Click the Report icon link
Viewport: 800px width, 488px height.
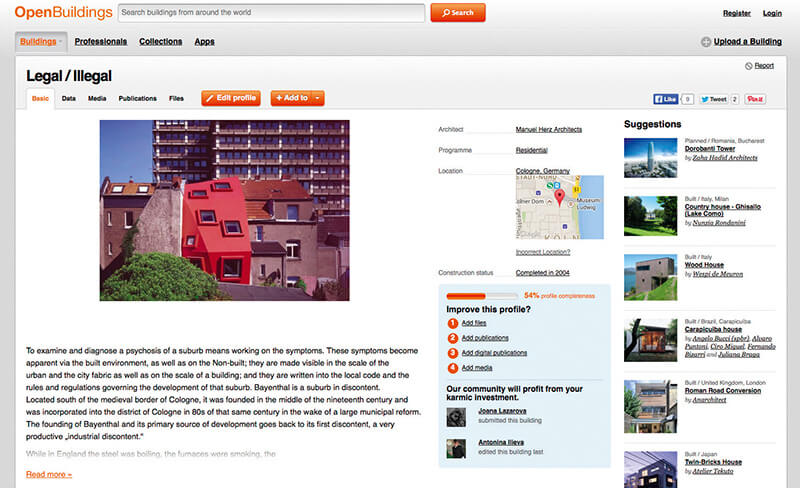point(748,66)
